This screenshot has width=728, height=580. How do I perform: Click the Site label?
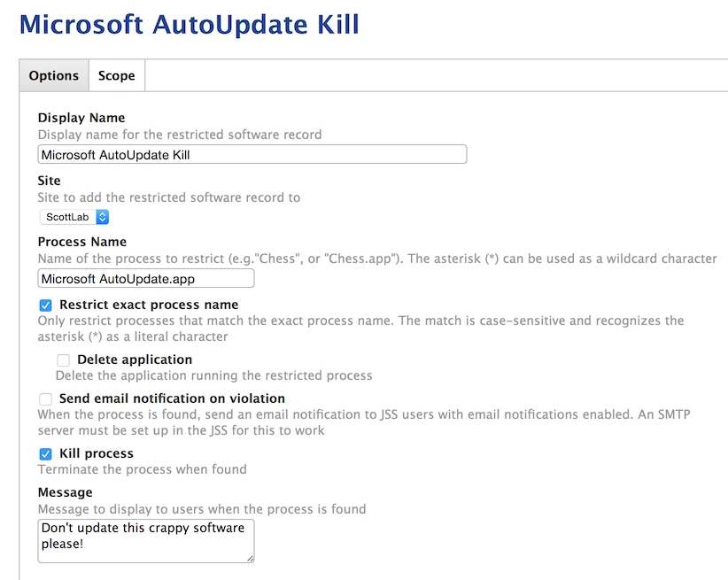50,181
